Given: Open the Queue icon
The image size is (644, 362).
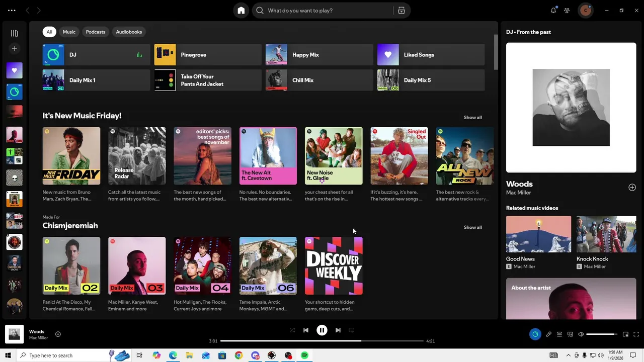Looking at the screenshot, I should 559,334.
